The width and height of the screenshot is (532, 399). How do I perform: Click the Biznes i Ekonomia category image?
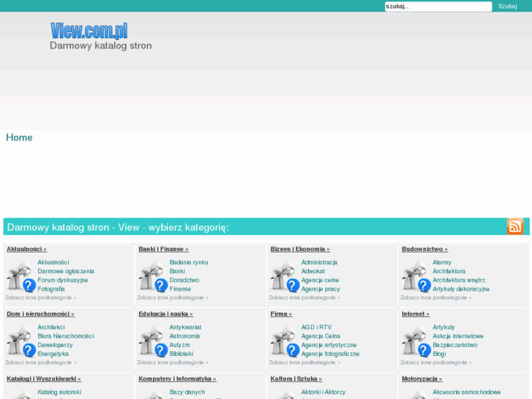285,276
